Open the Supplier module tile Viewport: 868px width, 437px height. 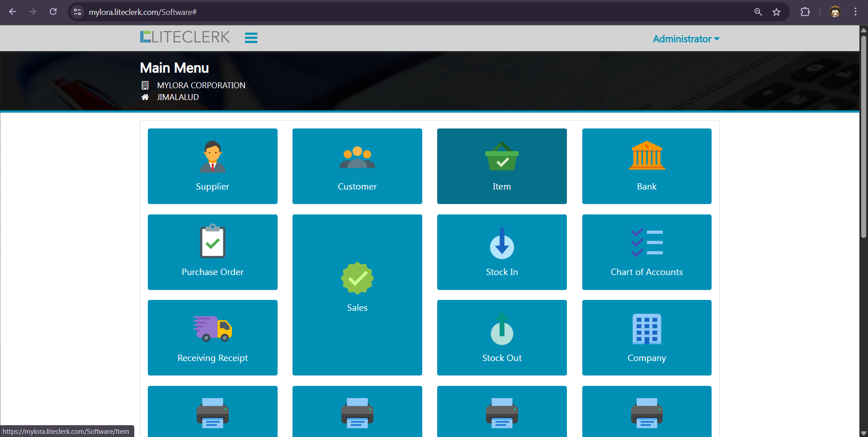pyautogui.click(x=212, y=166)
